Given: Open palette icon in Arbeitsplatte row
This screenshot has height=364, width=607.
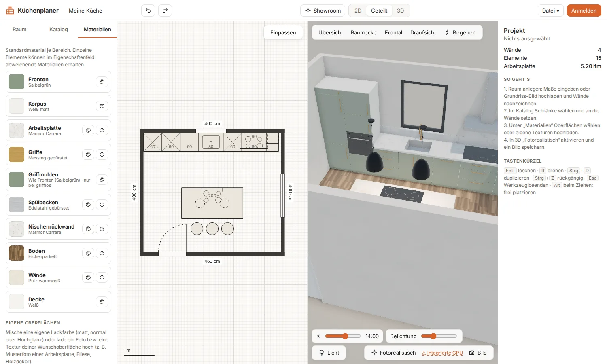Looking at the screenshot, I should tap(88, 130).
